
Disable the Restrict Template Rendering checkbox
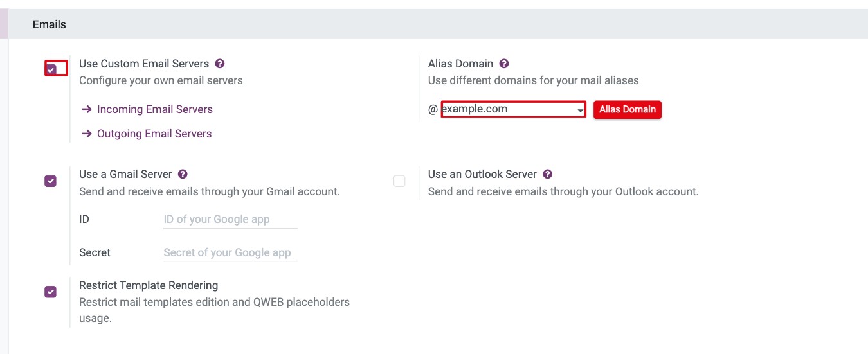click(x=50, y=292)
